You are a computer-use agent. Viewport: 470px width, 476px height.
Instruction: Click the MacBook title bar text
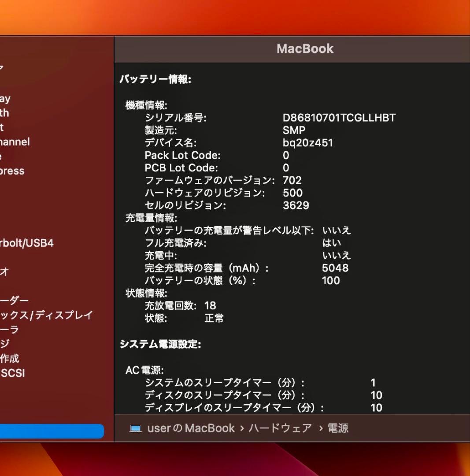click(304, 49)
